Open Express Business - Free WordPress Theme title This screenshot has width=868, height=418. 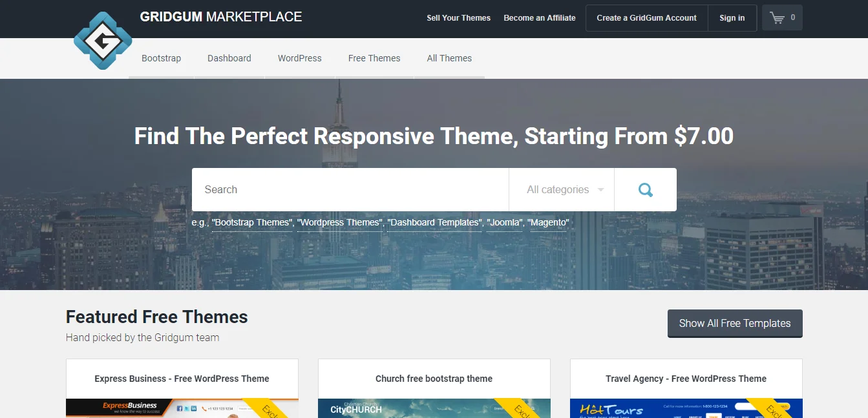[182, 379]
